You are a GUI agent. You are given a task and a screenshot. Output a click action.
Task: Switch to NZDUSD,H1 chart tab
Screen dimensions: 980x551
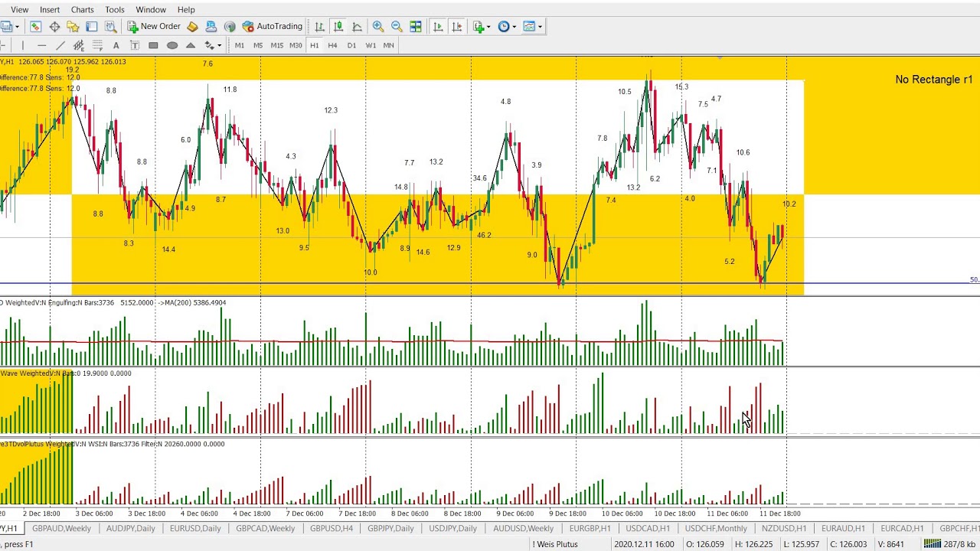tap(784, 528)
